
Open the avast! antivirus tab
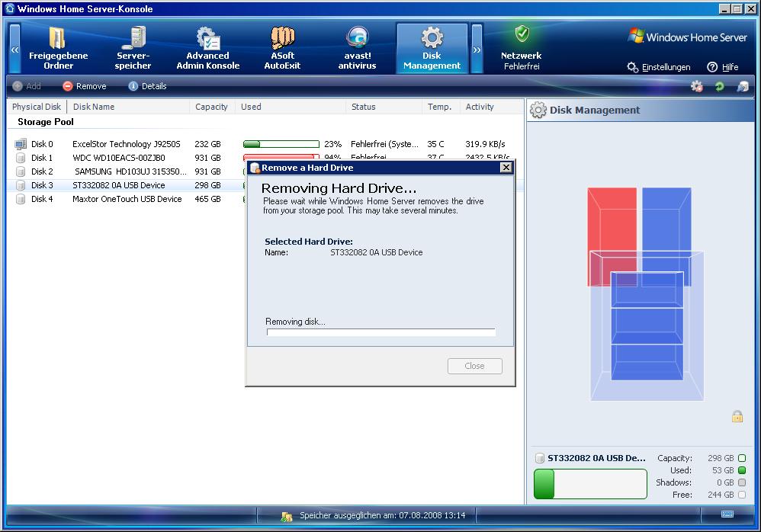357,48
